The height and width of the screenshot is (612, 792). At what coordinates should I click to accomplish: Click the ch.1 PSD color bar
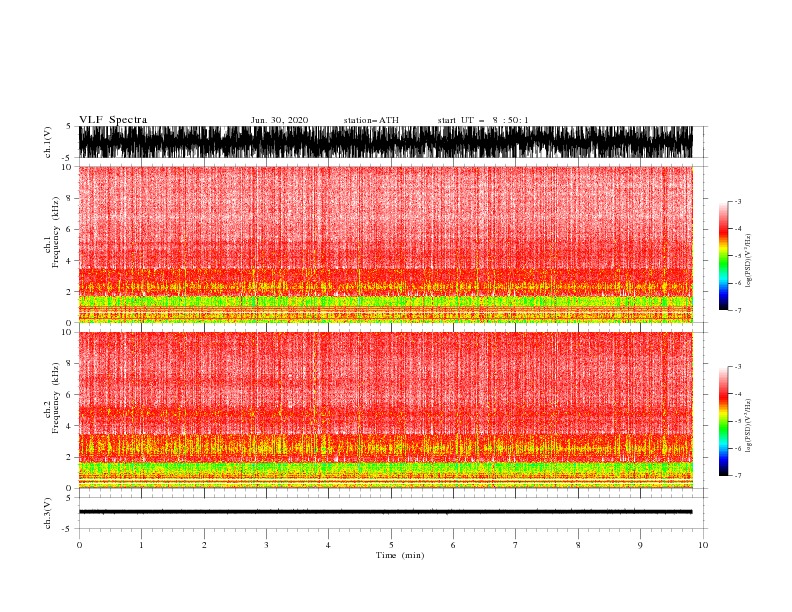point(723,256)
